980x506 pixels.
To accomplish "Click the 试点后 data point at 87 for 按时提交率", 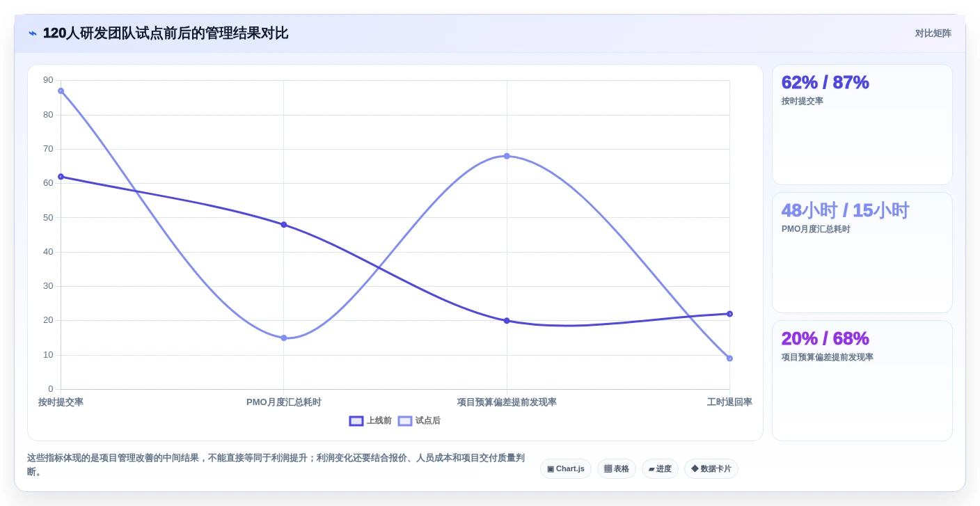I will coord(61,91).
